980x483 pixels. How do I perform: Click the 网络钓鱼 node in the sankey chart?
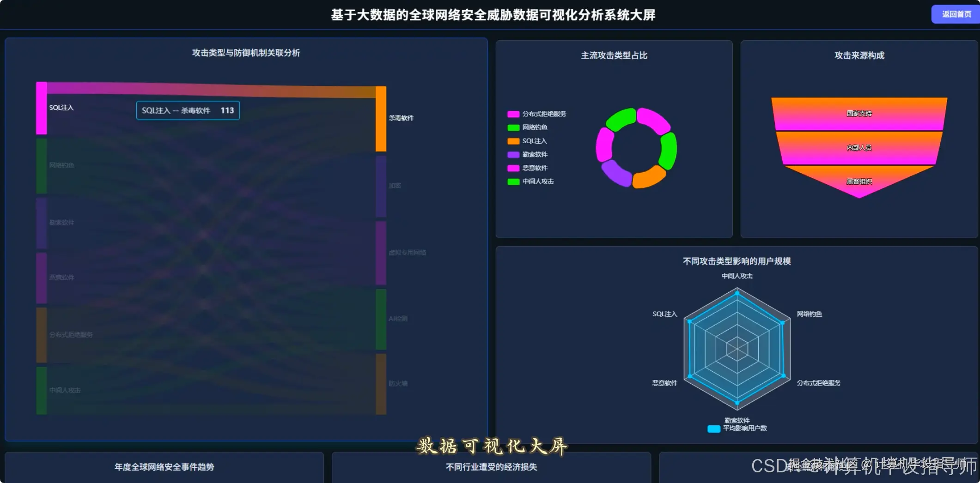41,165
